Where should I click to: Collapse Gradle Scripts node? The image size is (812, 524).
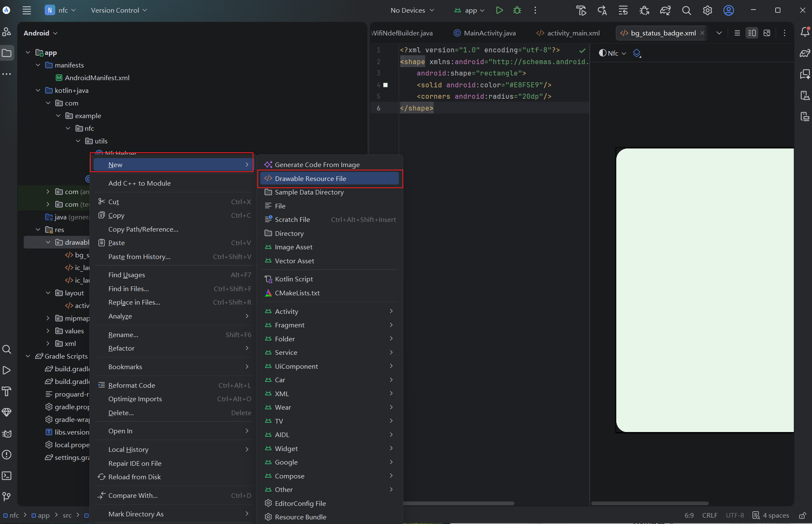28,356
